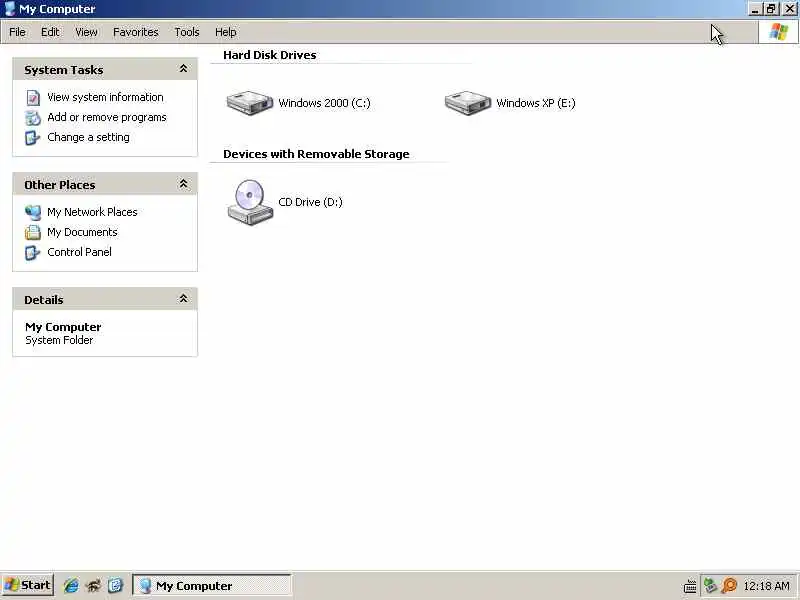Open the Help menu
Image resolution: width=800 pixels, height=600 pixels.
(x=226, y=32)
